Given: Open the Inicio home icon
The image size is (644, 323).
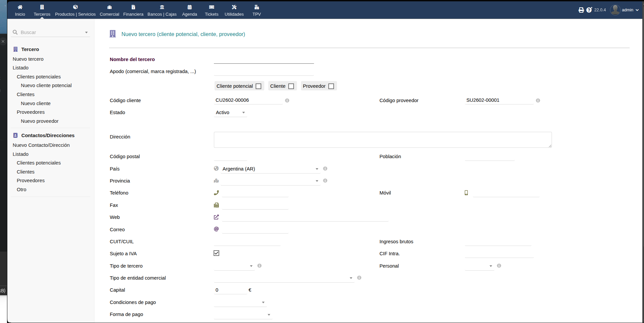Looking at the screenshot, I should (20, 7).
